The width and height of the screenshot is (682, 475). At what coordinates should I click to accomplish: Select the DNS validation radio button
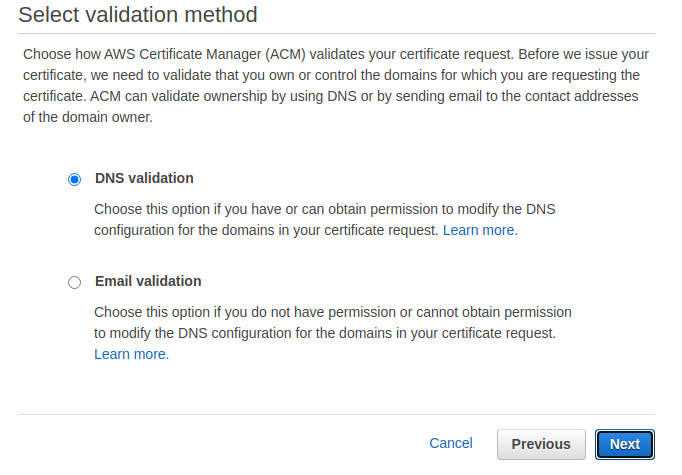pos(74,180)
